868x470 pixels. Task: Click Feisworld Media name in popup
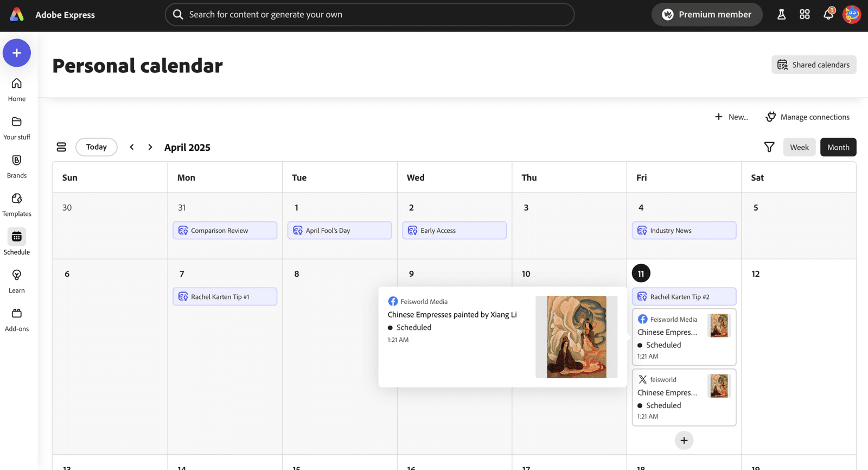pyautogui.click(x=424, y=302)
